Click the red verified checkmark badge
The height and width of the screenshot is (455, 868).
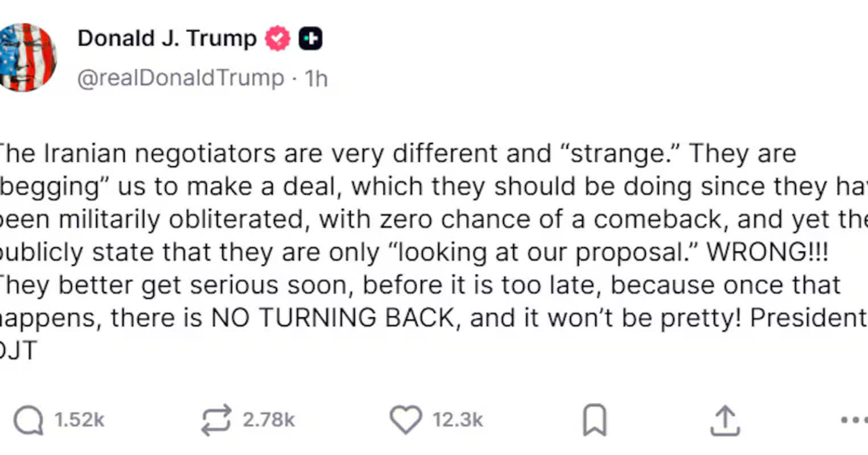(278, 39)
